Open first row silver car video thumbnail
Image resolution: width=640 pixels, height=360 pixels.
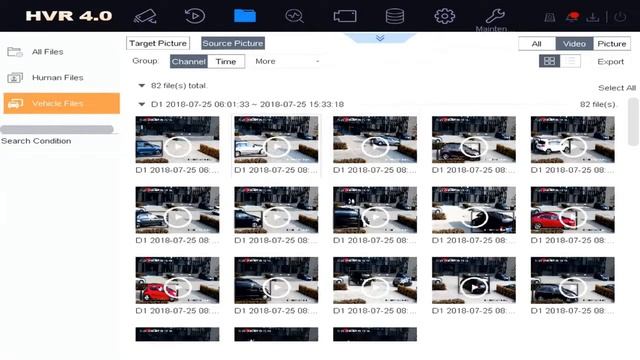[276, 140]
